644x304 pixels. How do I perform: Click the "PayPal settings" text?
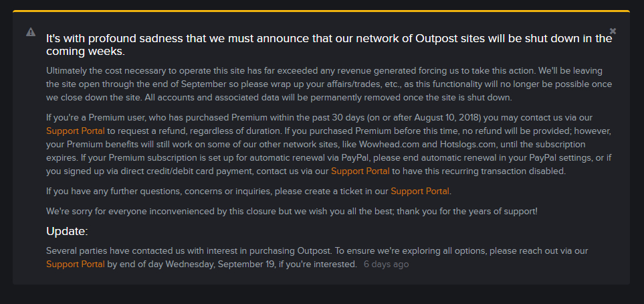tap(558, 158)
